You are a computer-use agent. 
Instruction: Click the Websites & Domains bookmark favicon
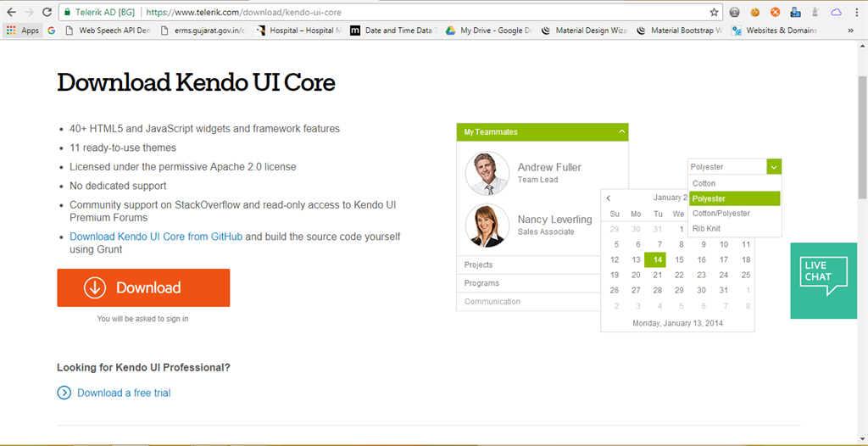point(737,31)
